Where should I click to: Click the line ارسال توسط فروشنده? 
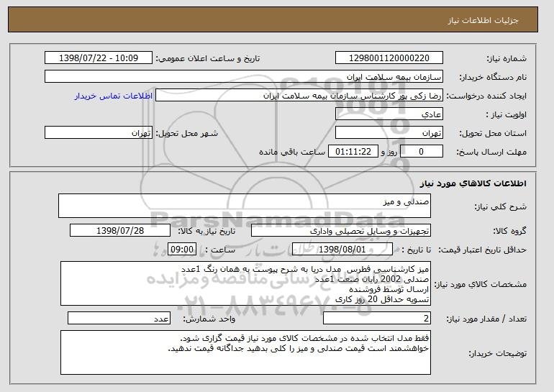click(389, 289)
